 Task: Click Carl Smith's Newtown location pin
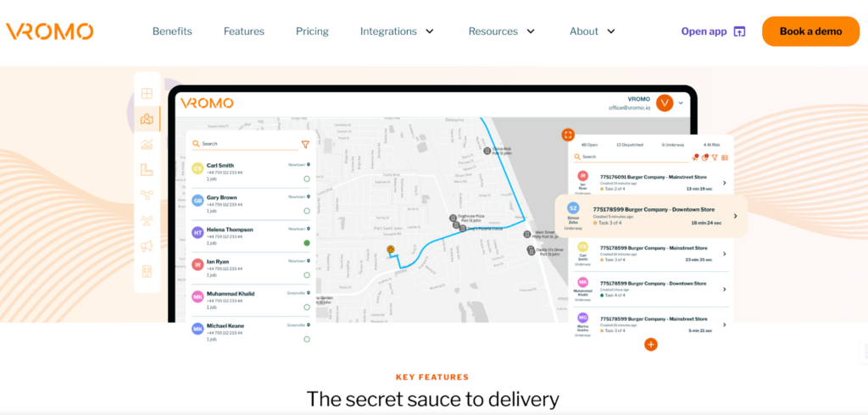point(309,164)
